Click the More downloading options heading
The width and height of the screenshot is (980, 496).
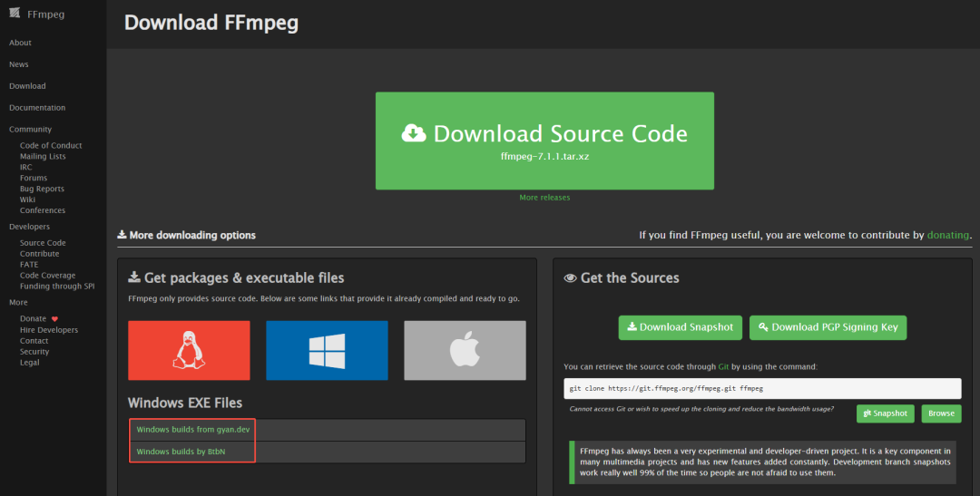coord(186,235)
